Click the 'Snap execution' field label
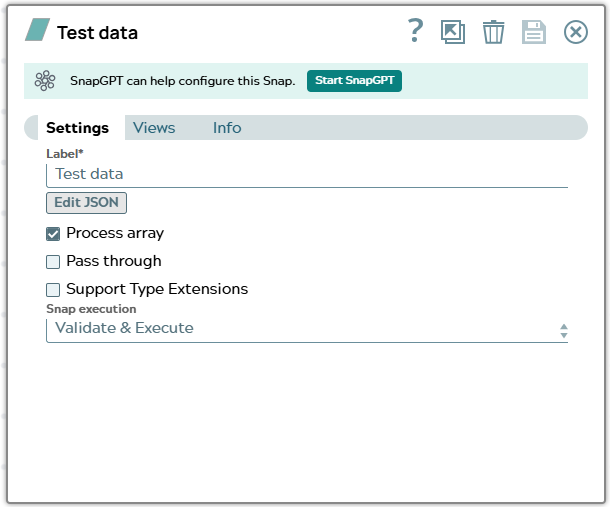Image resolution: width=610 pixels, height=507 pixels. point(91,309)
